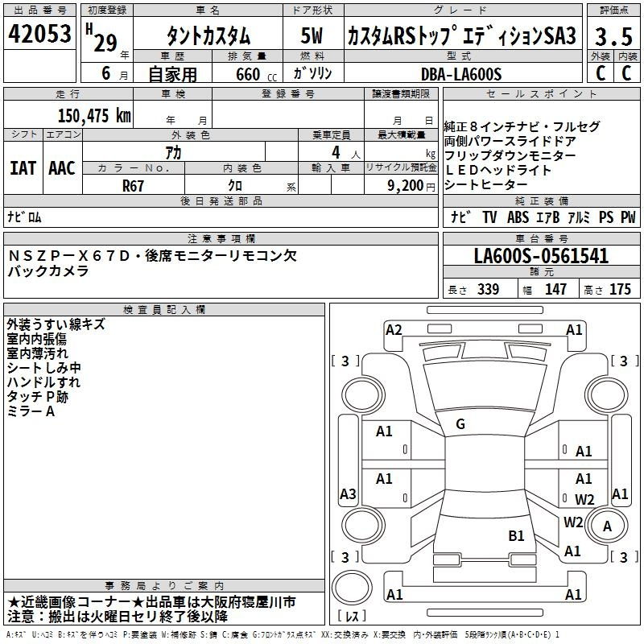This screenshot has height=644, width=644.
Task: Click the sales point シートヒーター
Action: [485, 184]
